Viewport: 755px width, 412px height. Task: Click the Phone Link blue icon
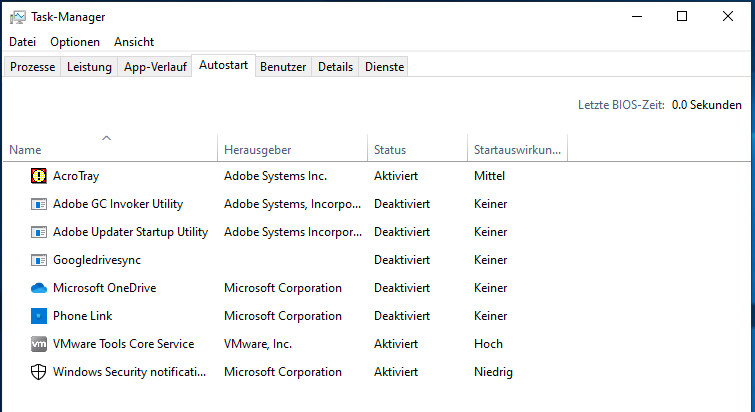(39, 316)
